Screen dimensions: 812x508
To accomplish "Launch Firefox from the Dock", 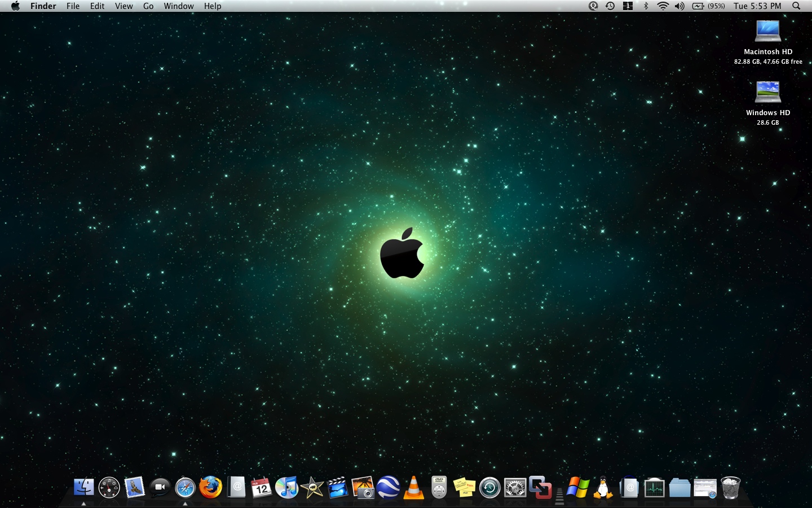I will click(x=211, y=488).
